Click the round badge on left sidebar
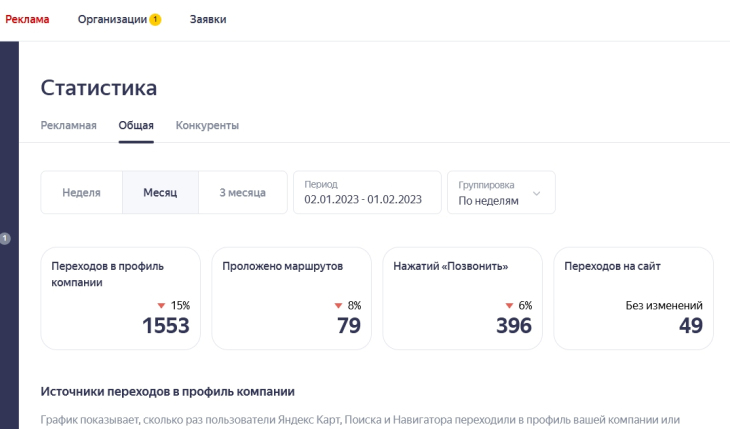This screenshot has height=429, width=730. click(x=5, y=238)
